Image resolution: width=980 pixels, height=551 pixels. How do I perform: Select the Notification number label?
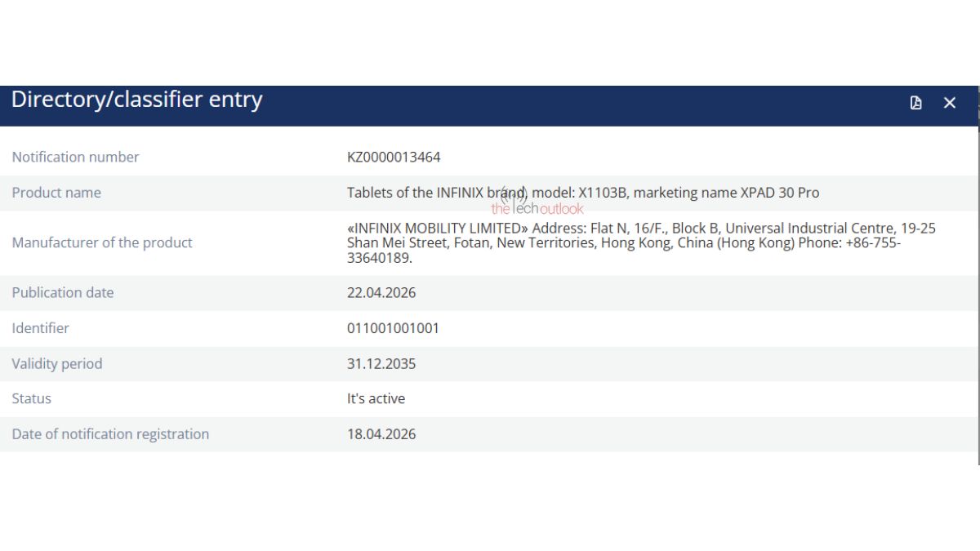tap(75, 157)
